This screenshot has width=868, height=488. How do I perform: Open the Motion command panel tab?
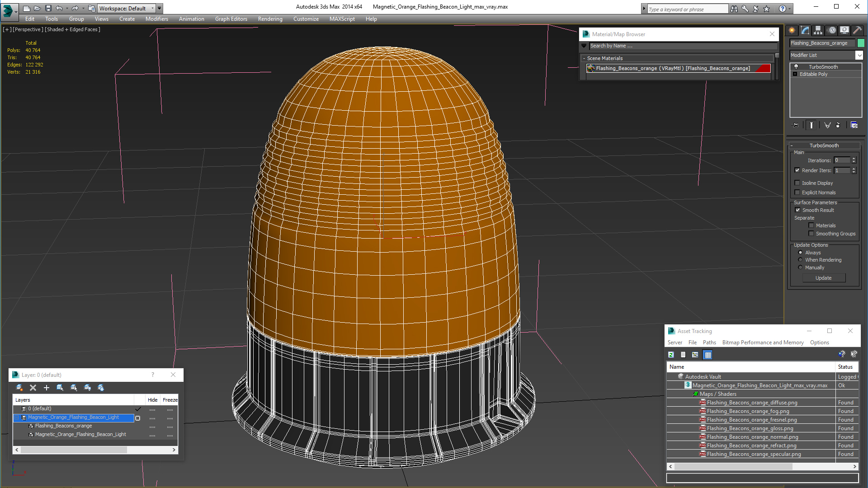point(832,30)
